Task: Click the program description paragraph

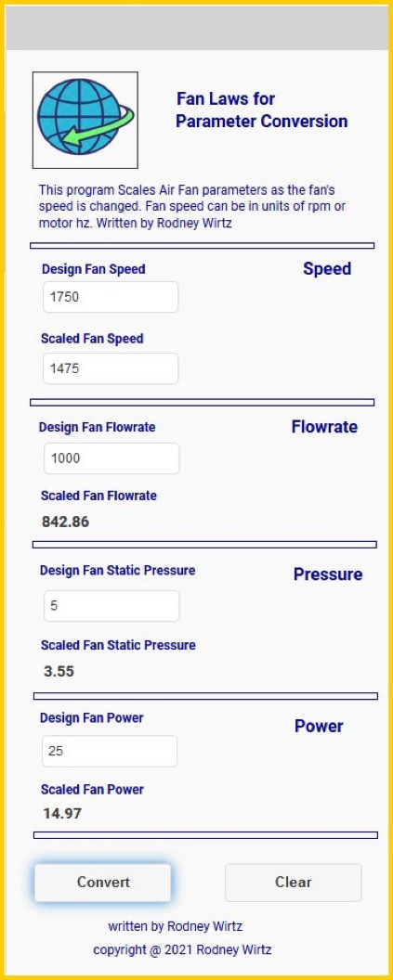Action: pyautogui.click(x=192, y=206)
